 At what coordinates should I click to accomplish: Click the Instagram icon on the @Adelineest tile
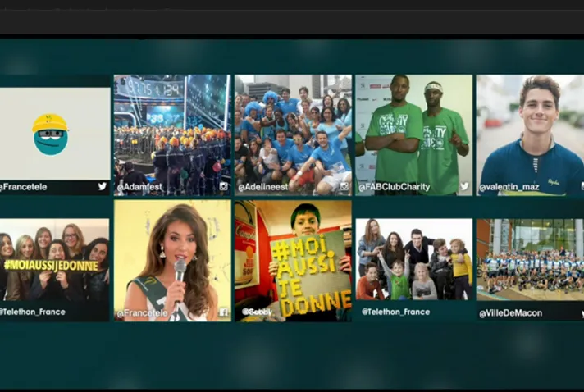(344, 187)
